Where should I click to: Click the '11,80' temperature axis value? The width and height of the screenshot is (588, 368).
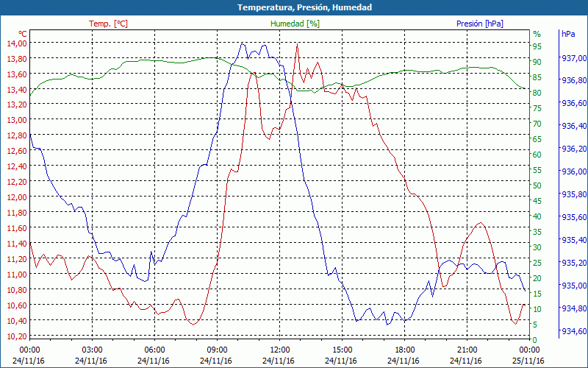(17, 212)
